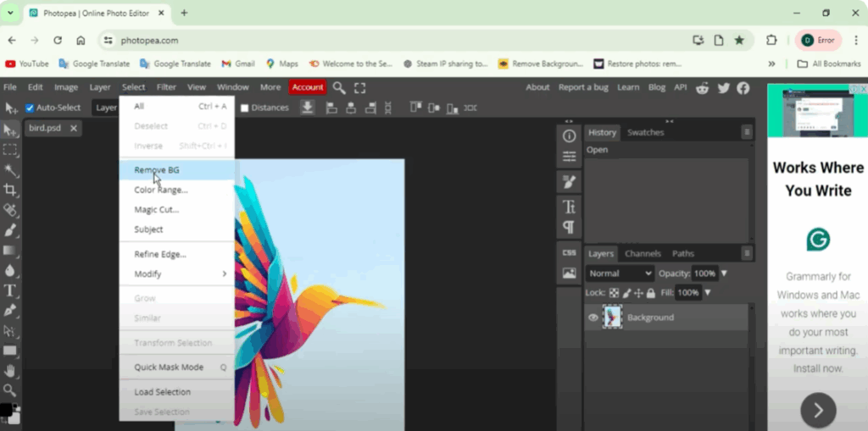Select the Type tool
This screenshot has height=431, width=868.
10,290
